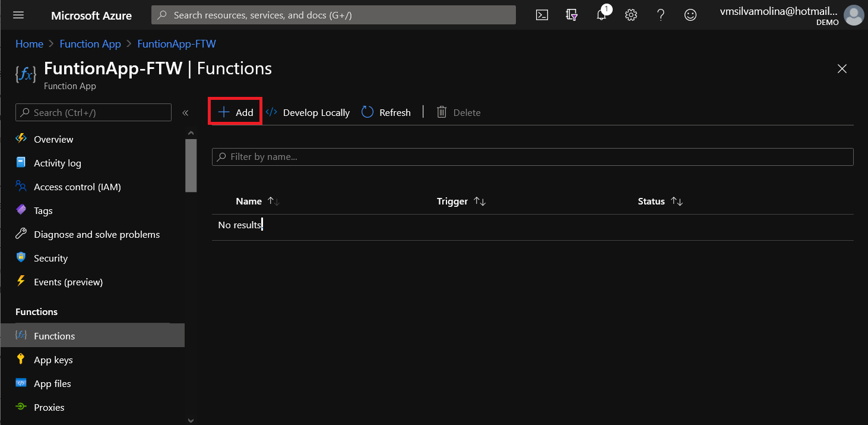The image size is (868, 425).
Task: Open Directory and subscription filter icon
Action: [572, 15]
